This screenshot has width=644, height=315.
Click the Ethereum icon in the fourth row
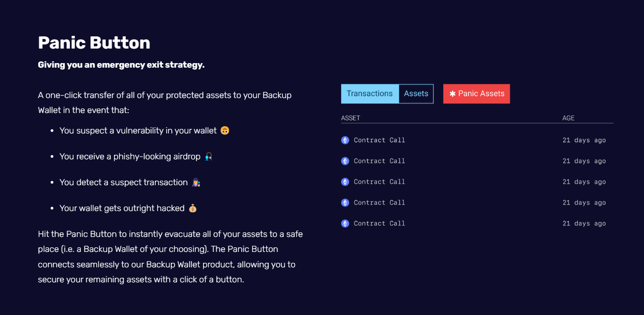pos(345,203)
